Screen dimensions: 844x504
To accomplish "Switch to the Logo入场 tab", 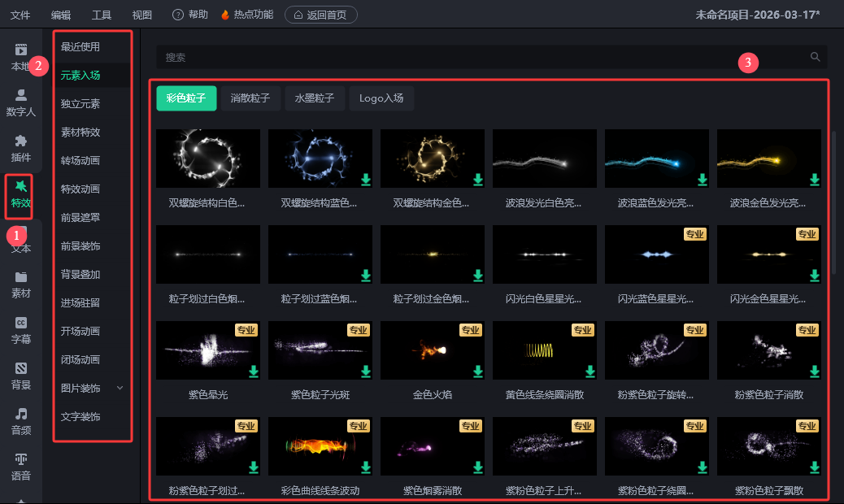I will [381, 98].
